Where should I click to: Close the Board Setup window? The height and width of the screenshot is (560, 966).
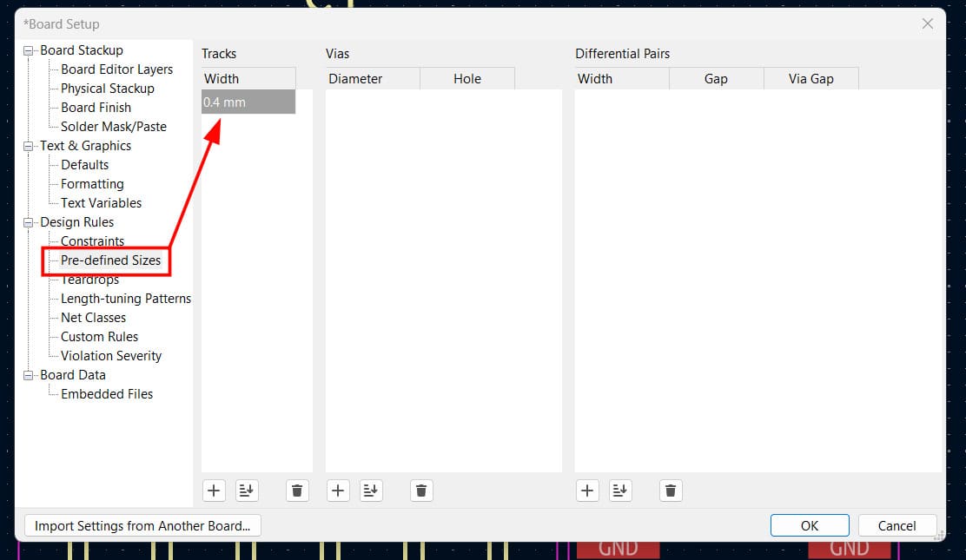point(927,24)
